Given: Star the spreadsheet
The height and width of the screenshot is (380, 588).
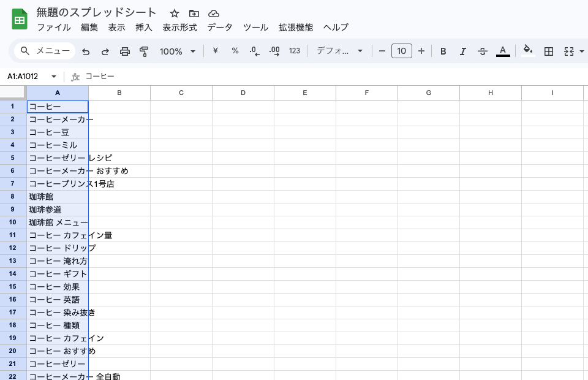Looking at the screenshot, I should [175, 13].
